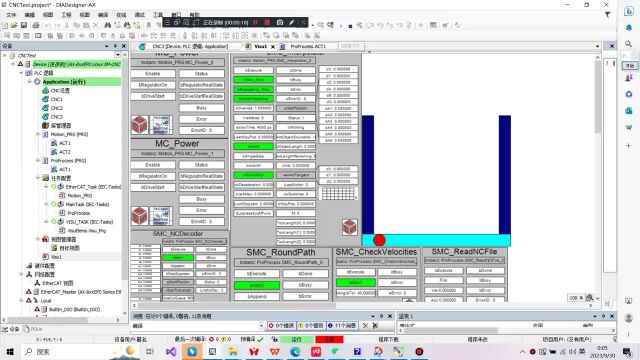
Task: Collapse the MainTask (IEC-Tasks) tree node
Action: pos(46,204)
